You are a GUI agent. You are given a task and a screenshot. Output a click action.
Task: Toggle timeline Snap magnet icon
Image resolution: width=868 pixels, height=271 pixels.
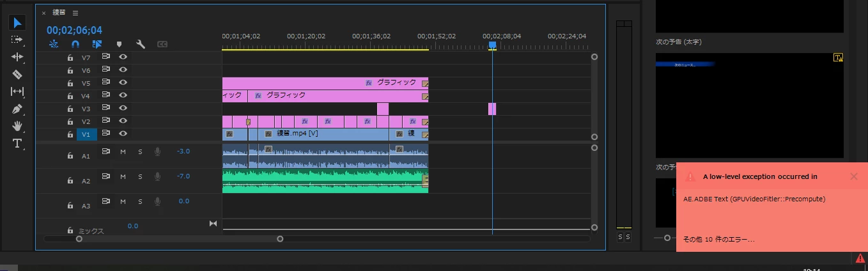75,44
